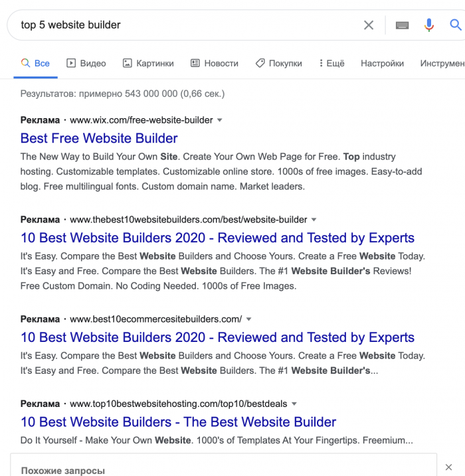Clear the search query with the X icon

click(x=369, y=25)
